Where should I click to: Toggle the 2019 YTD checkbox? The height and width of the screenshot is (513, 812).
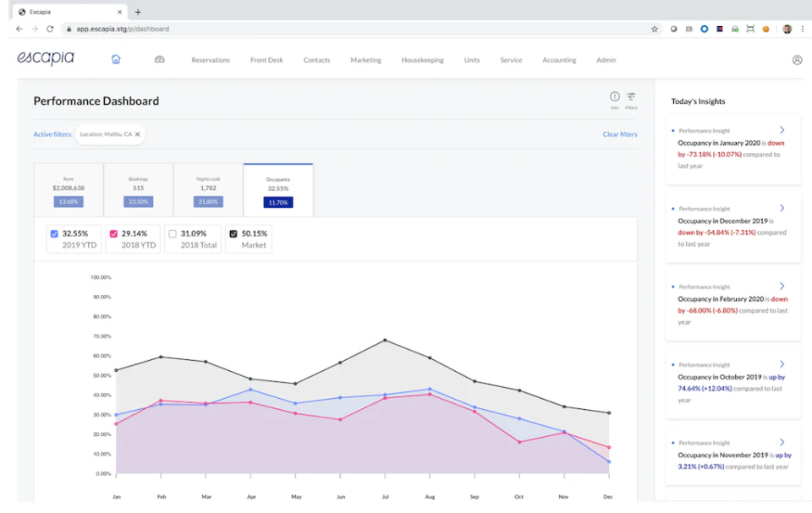pyautogui.click(x=55, y=233)
